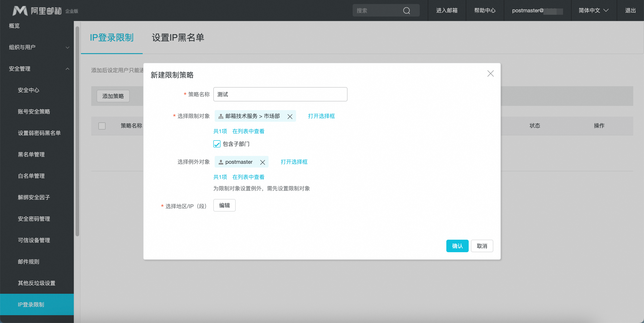This screenshot has height=323, width=644.
Task: Click 编辑 for region/IP selection
Action: (x=224, y=205)
